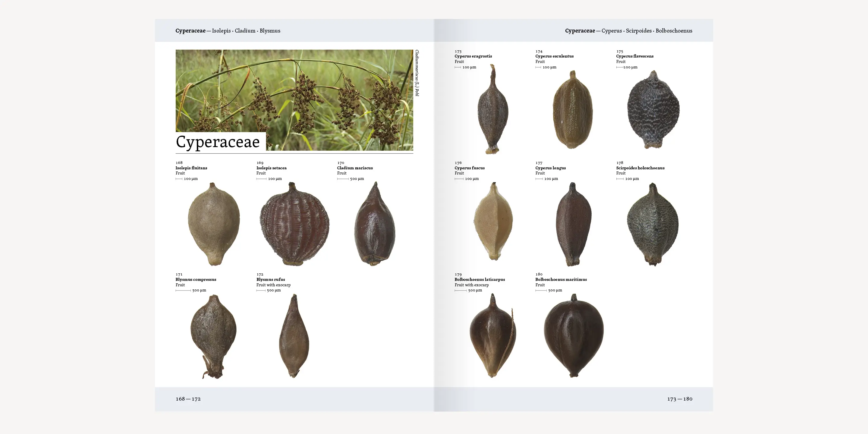Image resolution: width=868 pixels, height=434 pixels.
Task: Click the entry number 177
Action: 539,163
